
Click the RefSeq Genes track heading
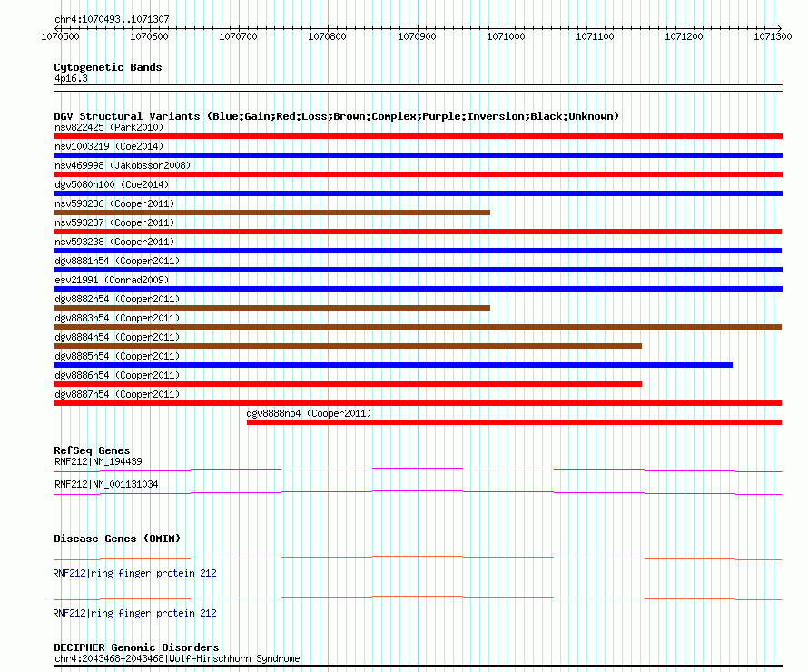[x=92, y=450]
